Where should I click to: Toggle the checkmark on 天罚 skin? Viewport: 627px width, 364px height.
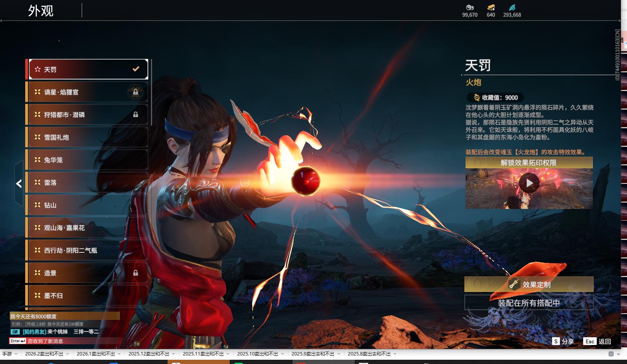[x=136, y=69]
